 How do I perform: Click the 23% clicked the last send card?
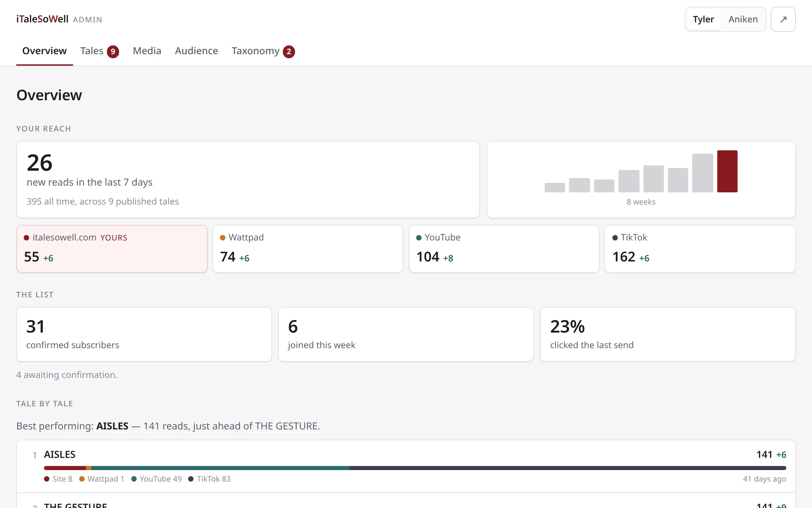click(x=668, y=334)
